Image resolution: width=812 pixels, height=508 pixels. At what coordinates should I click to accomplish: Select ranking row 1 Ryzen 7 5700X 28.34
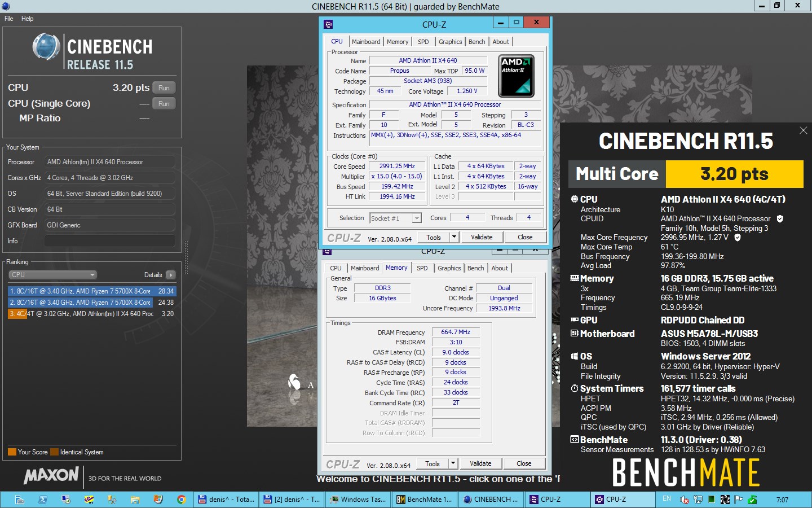click(92, 291)
